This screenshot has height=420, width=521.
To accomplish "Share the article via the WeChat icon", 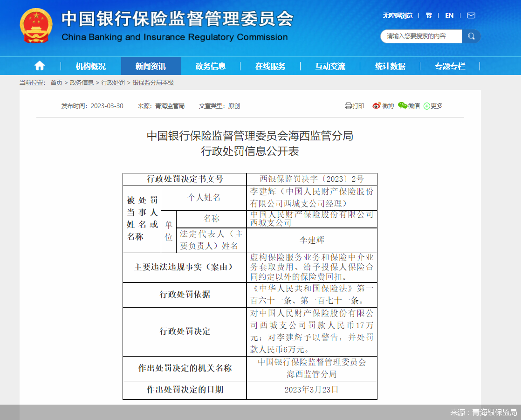I will [409, 106].
